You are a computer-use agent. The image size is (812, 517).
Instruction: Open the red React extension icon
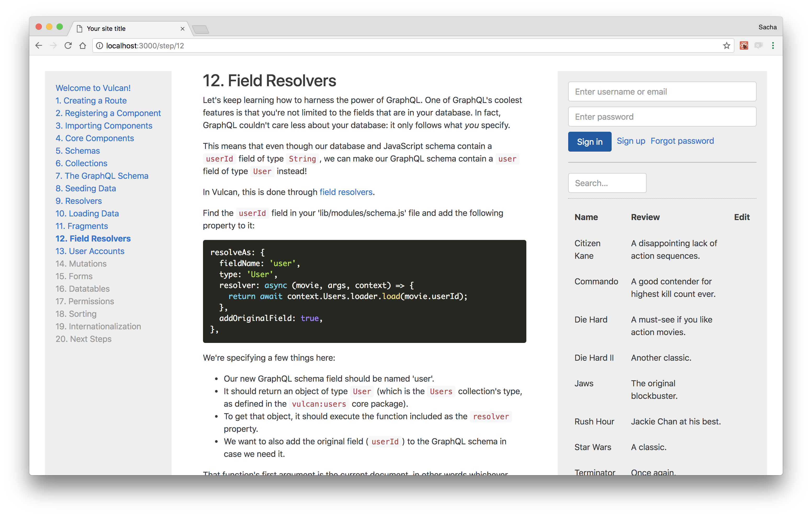(744, 45)
